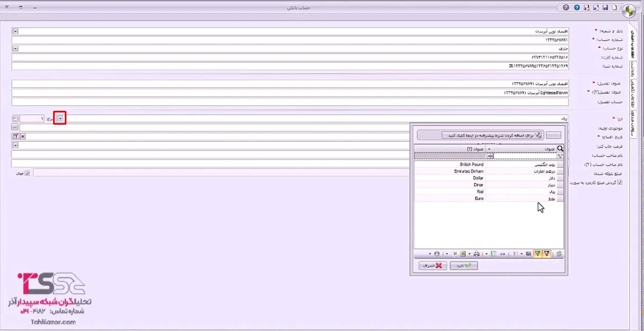Click the printer icon in grid toolbar
Viewport: 644px width, 331px height.
coord(477,254)
